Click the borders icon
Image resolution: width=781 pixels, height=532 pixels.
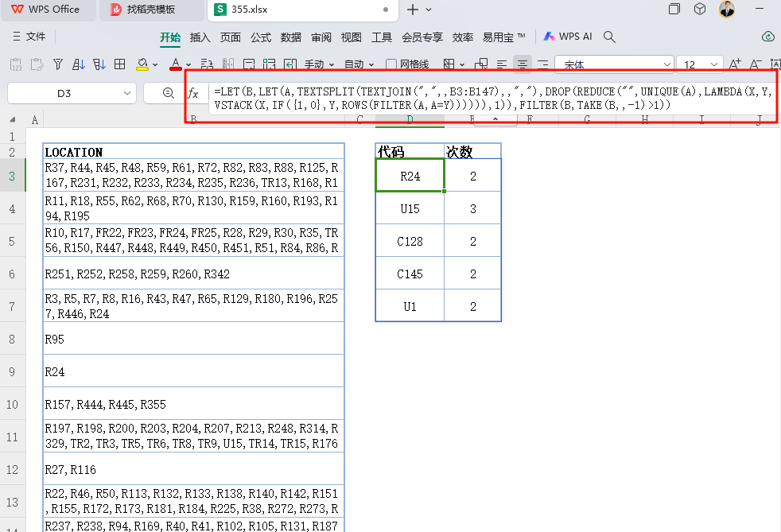(449, 64)
